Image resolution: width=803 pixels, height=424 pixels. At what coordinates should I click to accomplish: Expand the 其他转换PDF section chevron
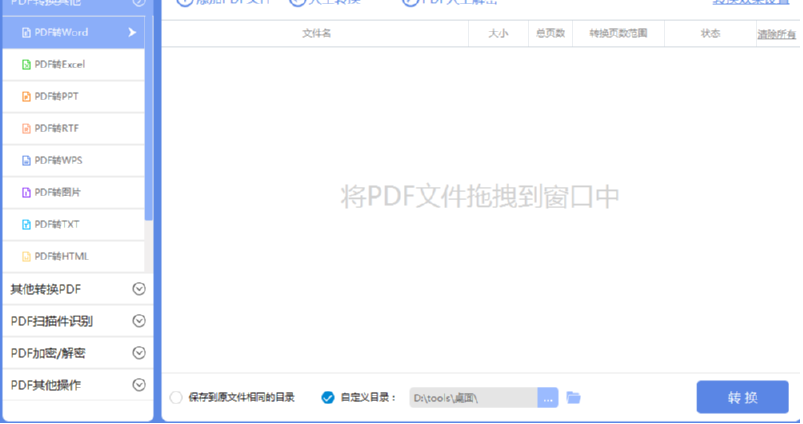(x=139, y=289)
